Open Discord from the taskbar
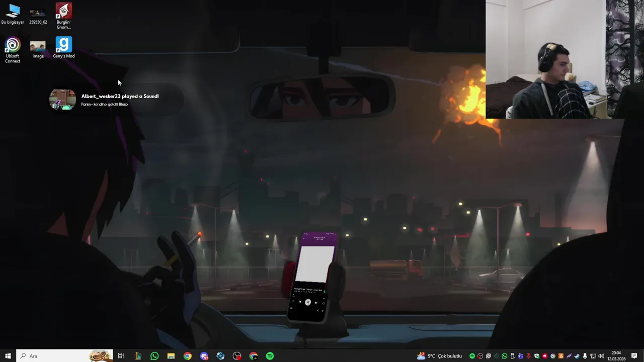The image size is (644, 362). (204, 356)
